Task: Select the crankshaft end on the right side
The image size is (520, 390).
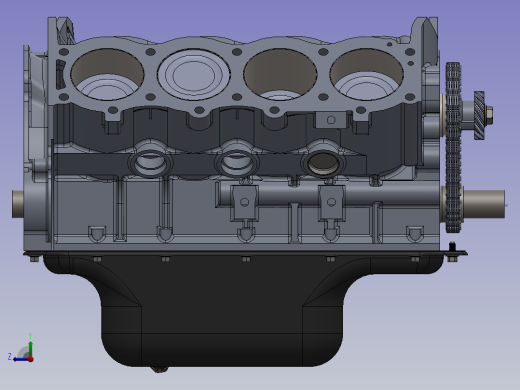Action: point(483,204)
